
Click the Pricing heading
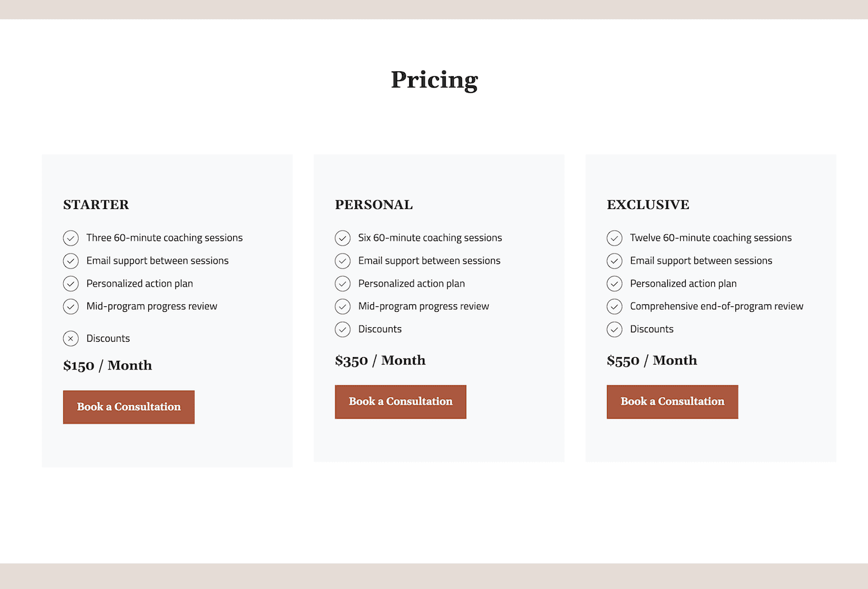point(435,80)
